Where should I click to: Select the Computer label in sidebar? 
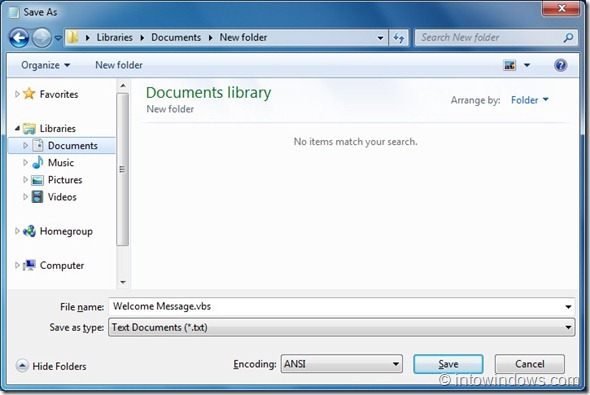click(62, 266)
